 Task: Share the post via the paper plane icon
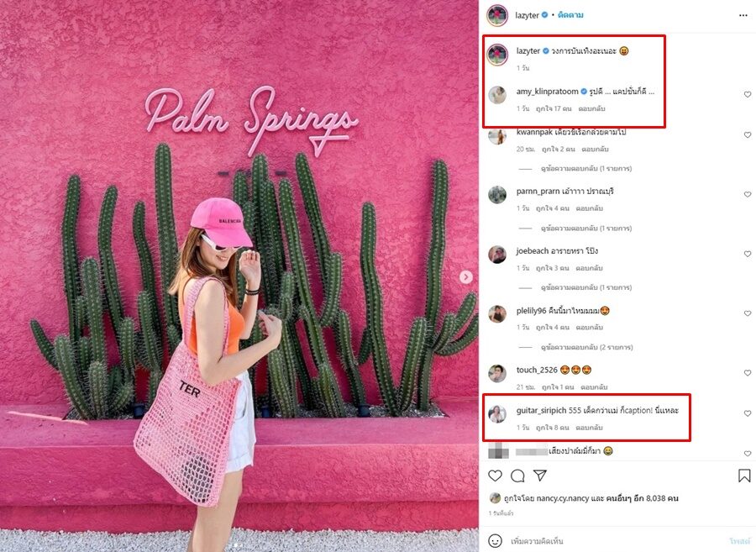click(x=540, y=476)
